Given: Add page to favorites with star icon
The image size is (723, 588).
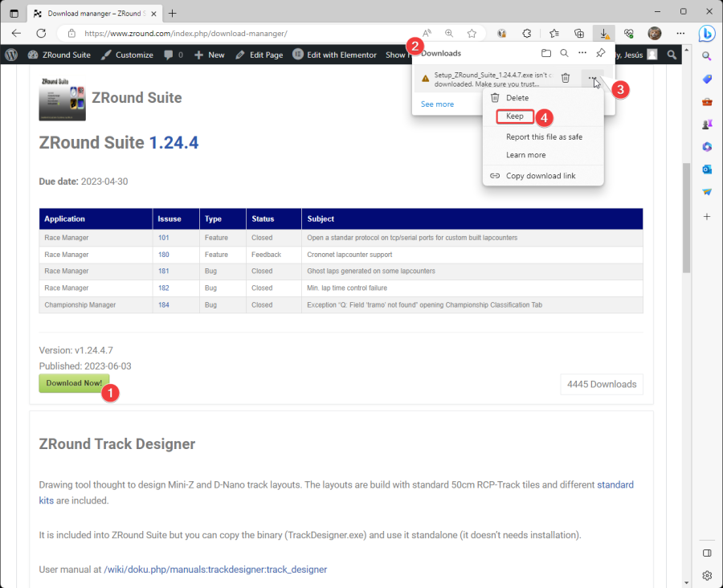Looking at the screenshot, I should [x=472, y=33].
